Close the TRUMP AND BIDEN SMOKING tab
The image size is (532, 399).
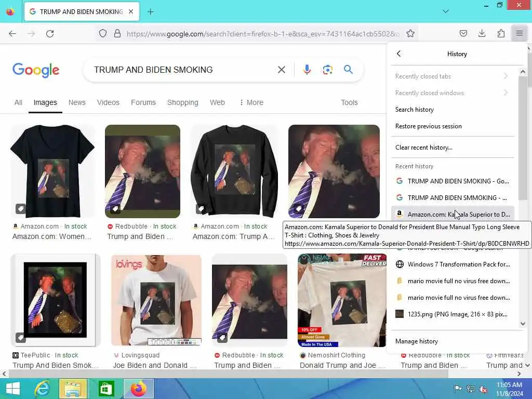coord(131,12)
